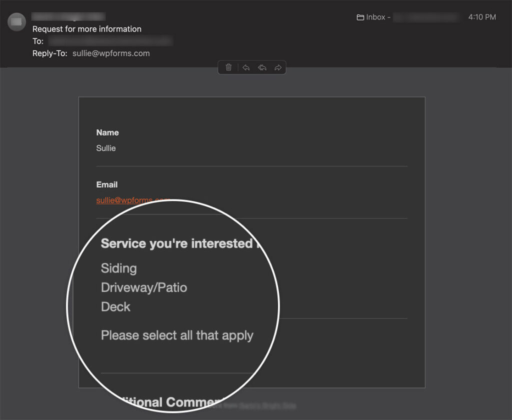This screenshot has width=512, height=420.
Task: Select the Reply arrow icon
Action: click(245, 67)
